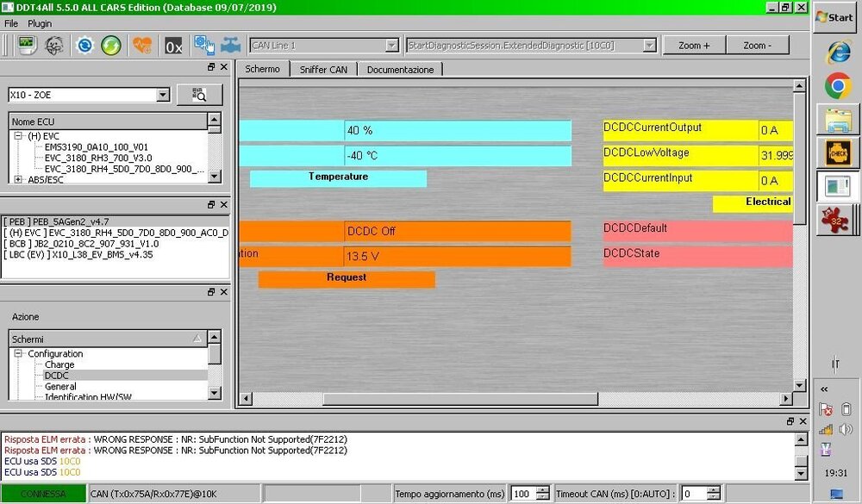This screenshot has height=504, width=862.
Task: Select the General screen in the tree
Action: click(x=60, y=387)
